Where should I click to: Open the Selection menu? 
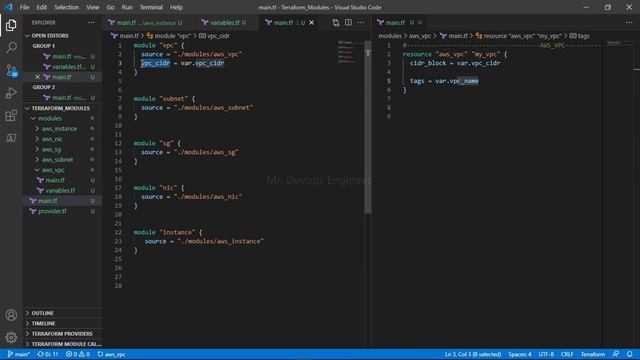point(67,7)
